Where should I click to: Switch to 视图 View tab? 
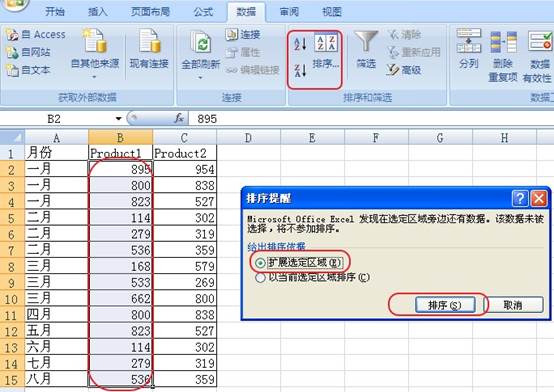332,12
